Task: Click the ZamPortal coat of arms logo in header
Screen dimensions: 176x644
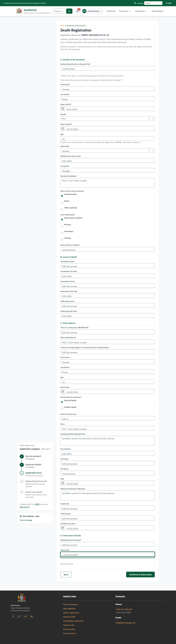Action: click(19, 11)
